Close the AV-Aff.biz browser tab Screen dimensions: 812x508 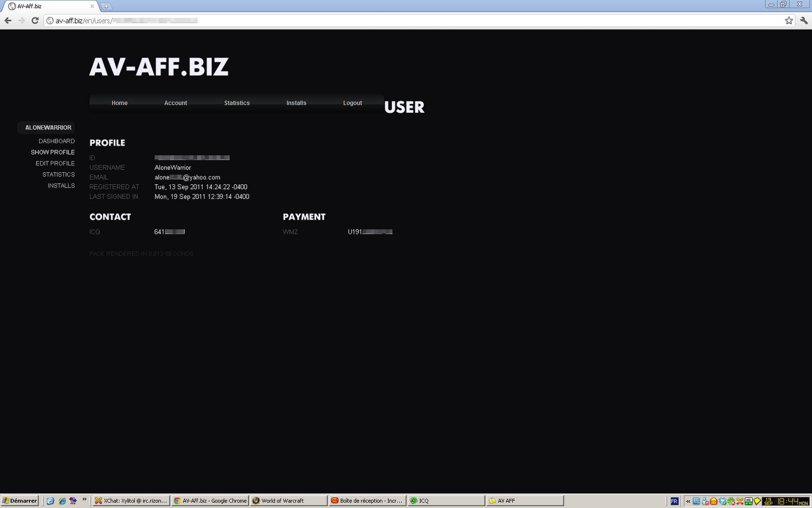point(92,6)
